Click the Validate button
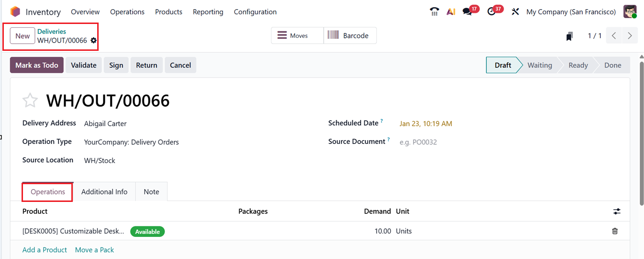Screen dimensions: 644x259 coord(84,65)
